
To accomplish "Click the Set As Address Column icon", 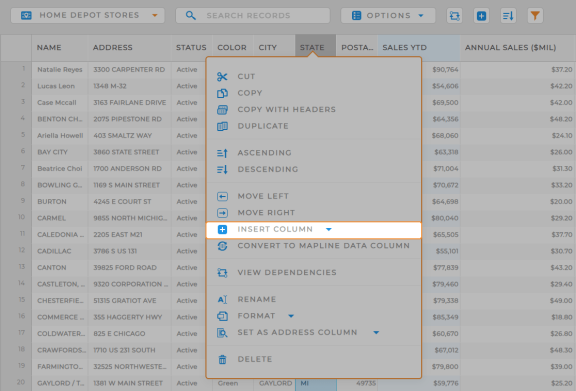I will coord(222,333).
